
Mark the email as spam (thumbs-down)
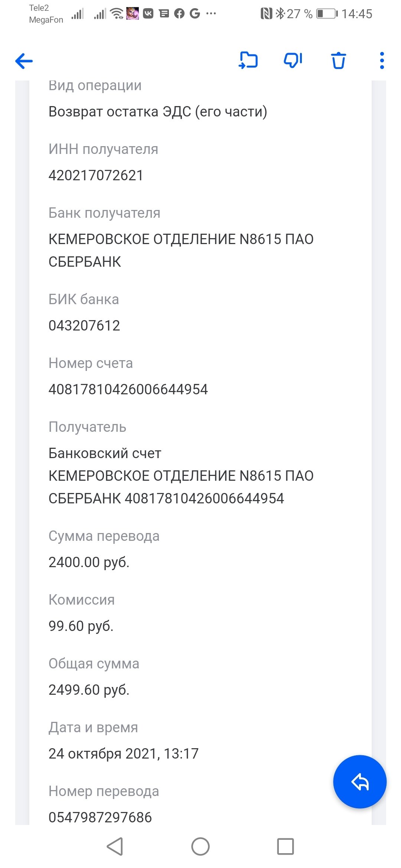tap(293, 60)
